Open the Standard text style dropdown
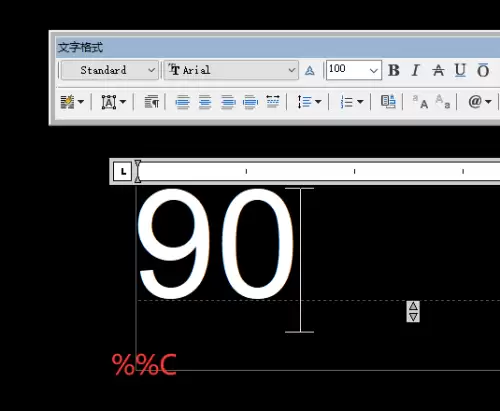This screenshot has height=411, width=500. click(110, 70)
